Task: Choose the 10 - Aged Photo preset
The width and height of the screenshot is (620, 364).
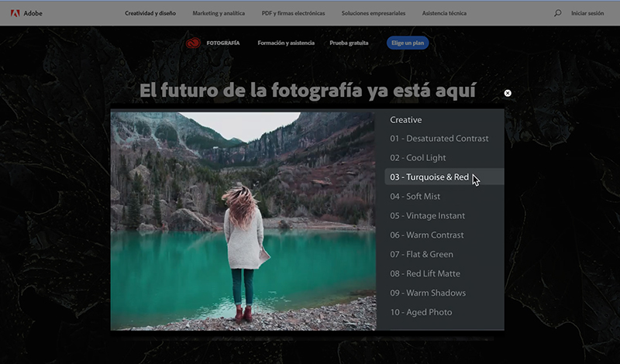Action: (x=420, y=312)
